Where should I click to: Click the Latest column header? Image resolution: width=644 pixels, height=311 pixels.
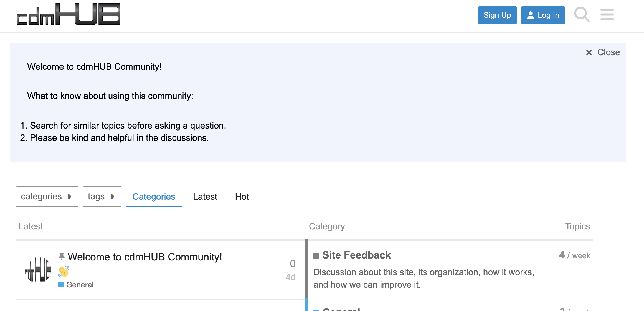[31, 226]
